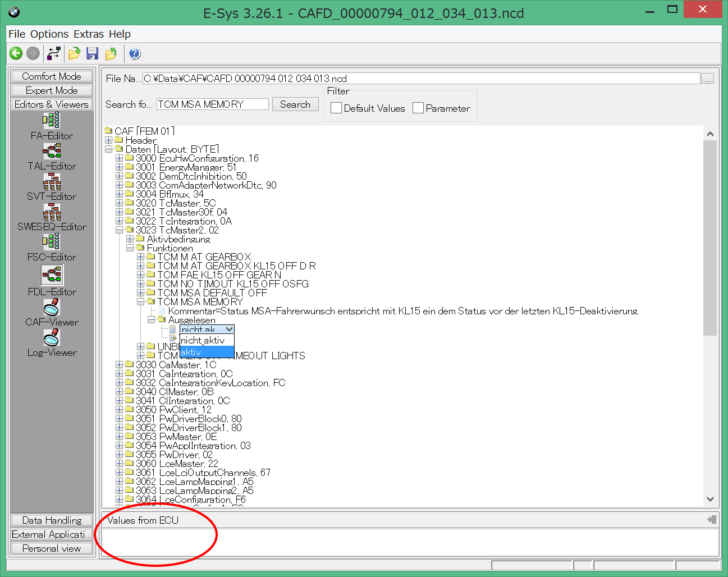
Task: Open the File menu
Action: tap(17, 34)
